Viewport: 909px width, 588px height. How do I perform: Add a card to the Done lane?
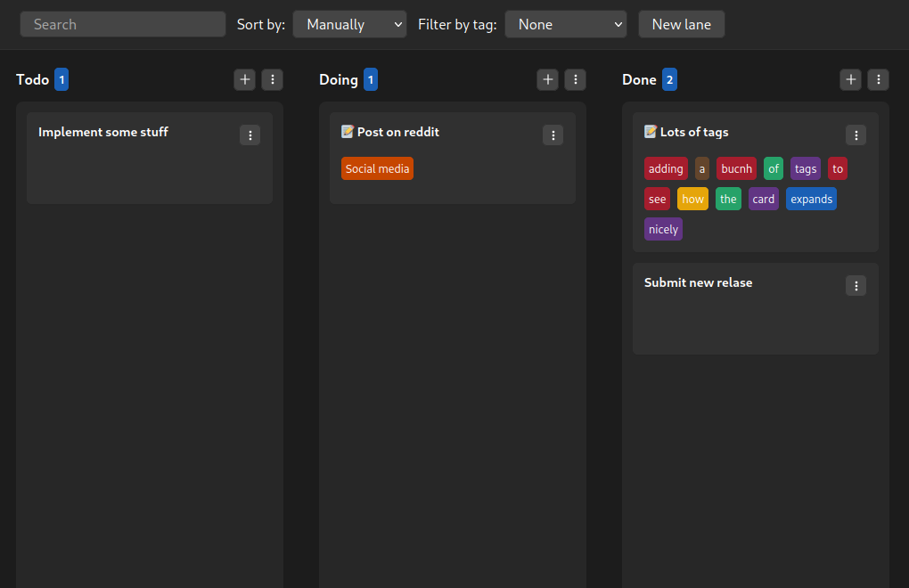(851, 80)
